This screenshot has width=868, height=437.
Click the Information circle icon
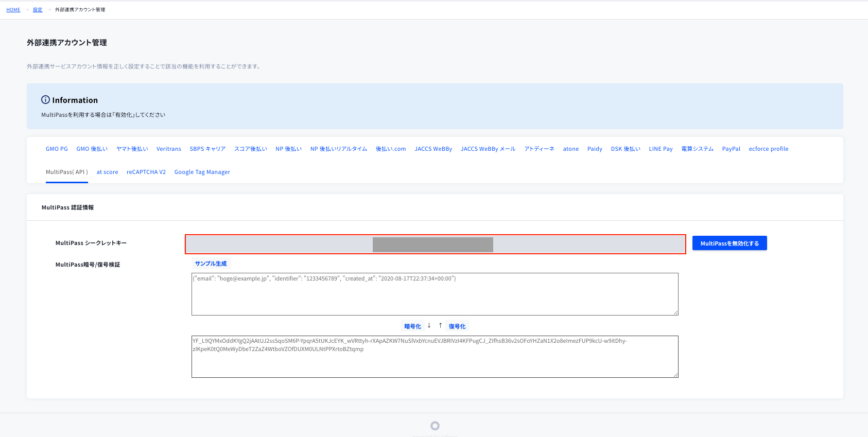click(x=46, y=100)
